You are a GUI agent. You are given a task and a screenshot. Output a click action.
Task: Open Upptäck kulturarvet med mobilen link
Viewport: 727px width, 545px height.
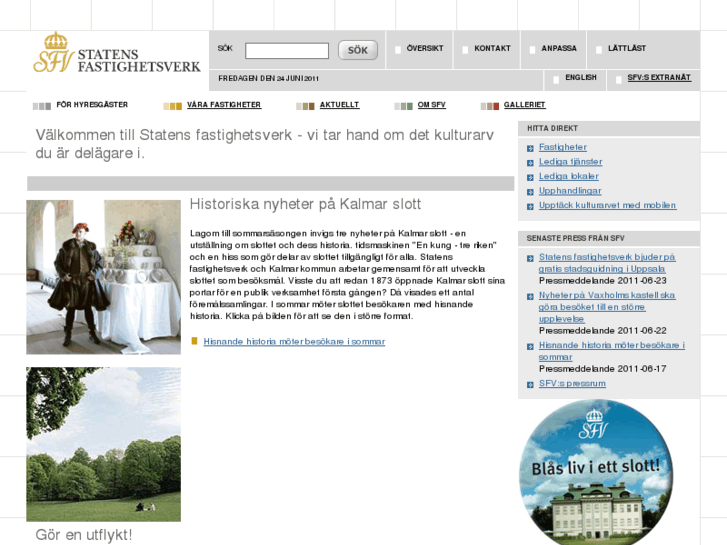click(x=607, y=205)
